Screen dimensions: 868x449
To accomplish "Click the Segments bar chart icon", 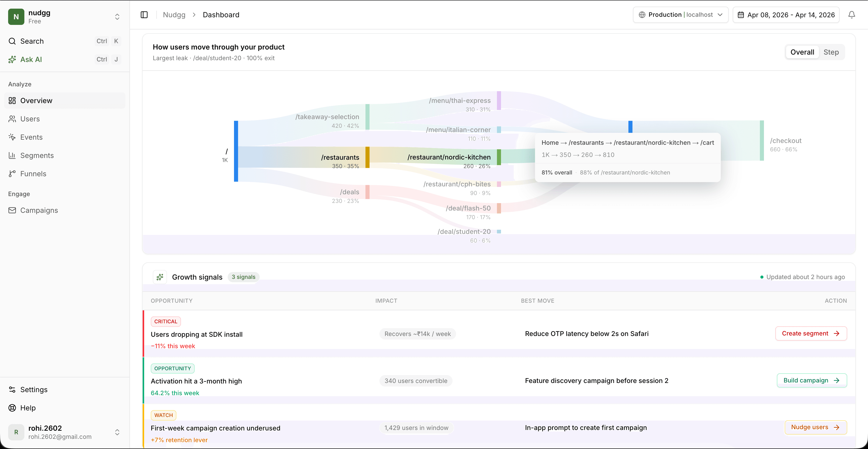I will click(x=12, y=155).
